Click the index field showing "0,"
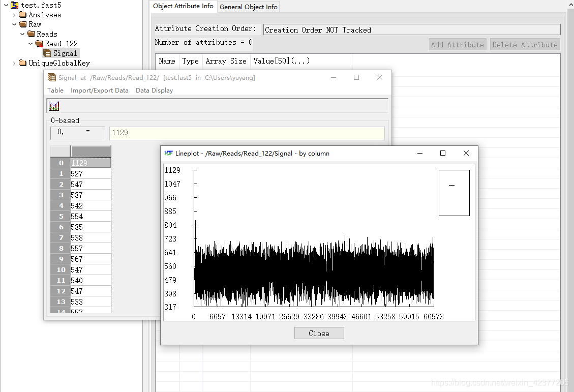Screen dimensions: 574x392 click(78, 133)
